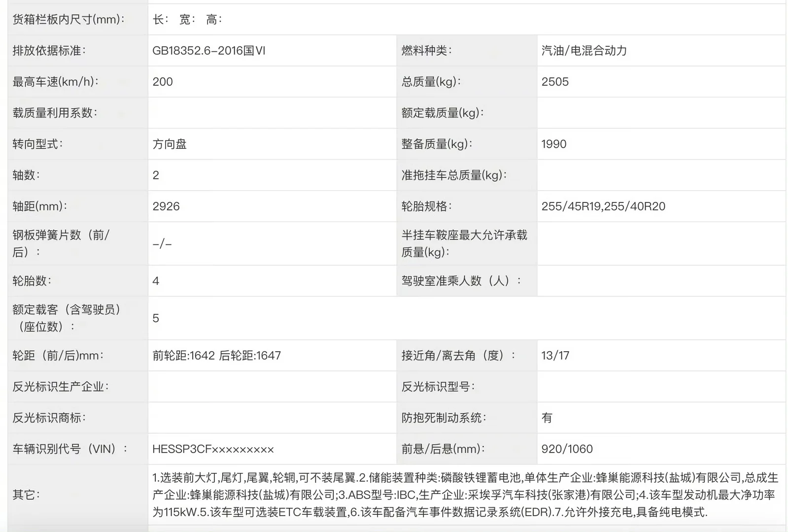Image resolution: width=788 pixels, height=532 pixels.
Task: Click the 半挂车鞍座最大允许承载质量 label
Action: coord(464,243)
